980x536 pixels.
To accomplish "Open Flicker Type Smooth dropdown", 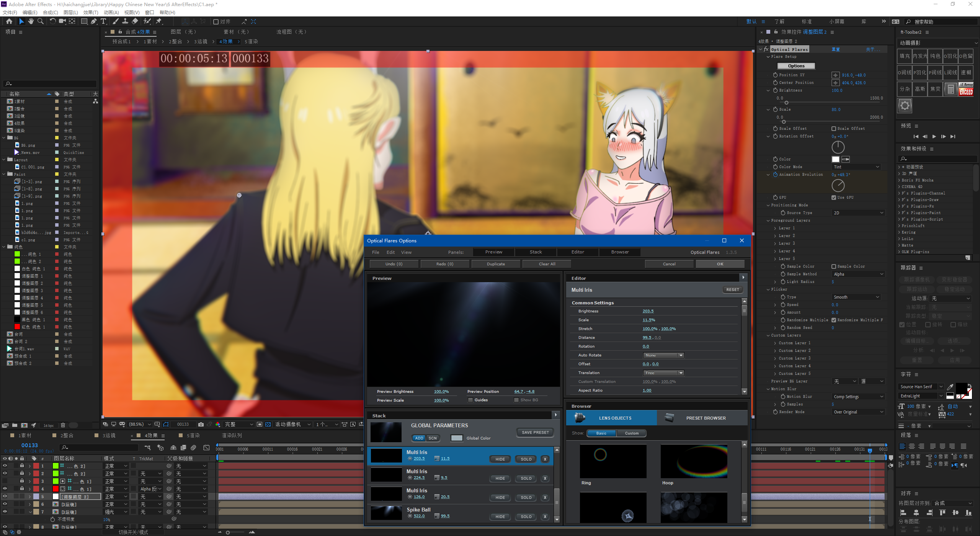I will tap(857, 297).
